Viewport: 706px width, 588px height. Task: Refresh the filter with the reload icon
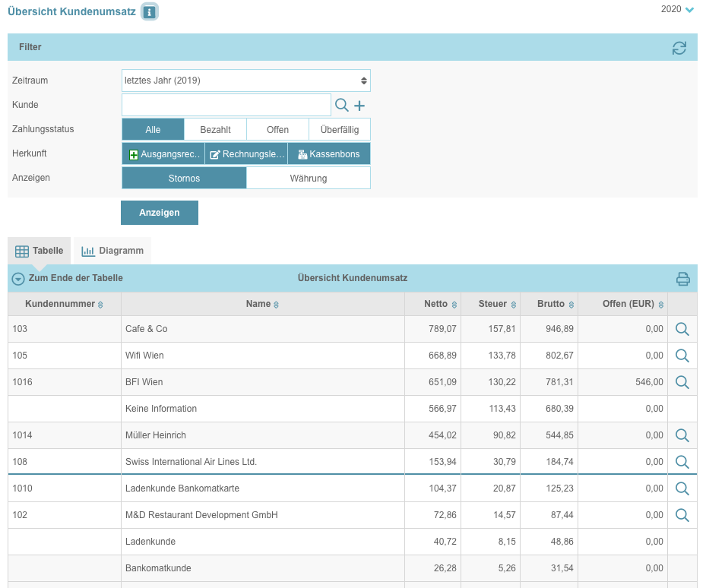click(679, 48)
